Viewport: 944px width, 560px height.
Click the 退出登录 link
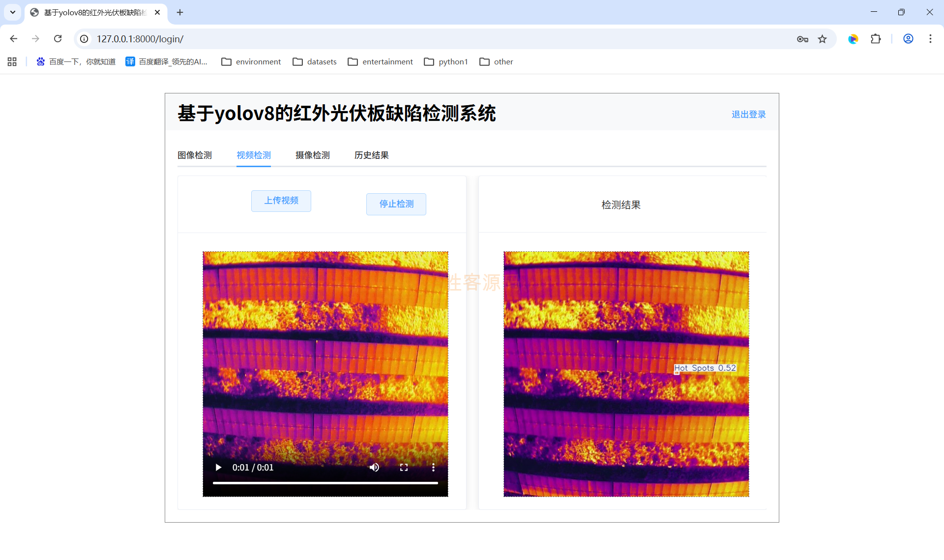[x=748, y=115]
